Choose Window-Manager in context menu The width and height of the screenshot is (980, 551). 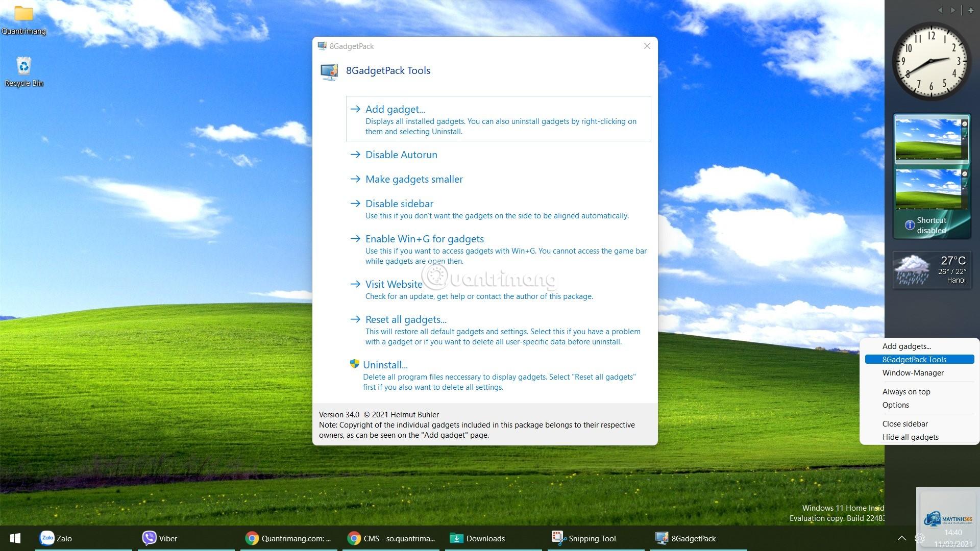point(919,372)
